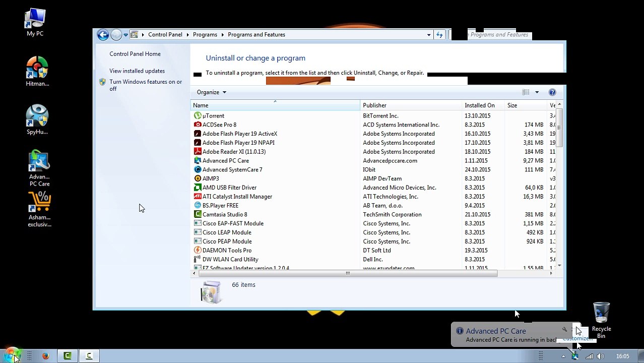Click Customize link in notification balloon
The image size is (644, 363).
point(578,339)
